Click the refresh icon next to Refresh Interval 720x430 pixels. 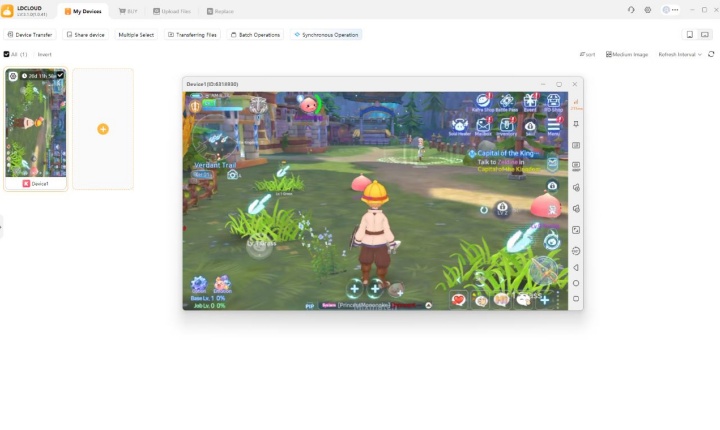click(x=711, y=54)
